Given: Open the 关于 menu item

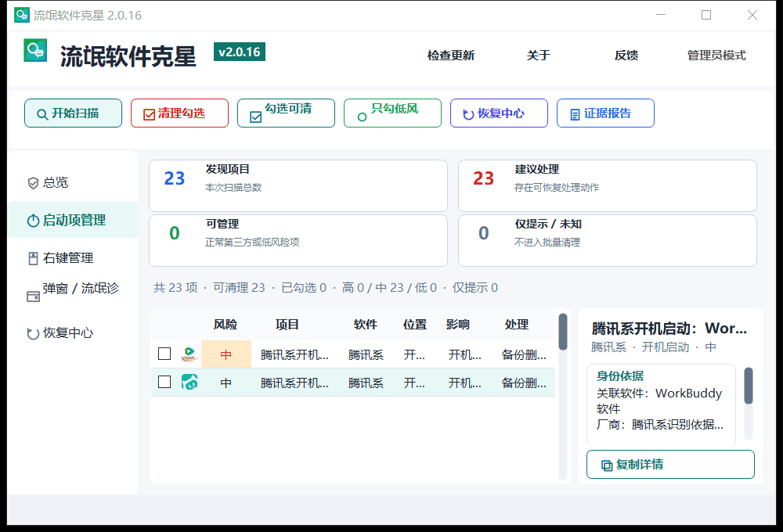Looking at the screenshot, I should pyautogui.click(x=539, y=56).
